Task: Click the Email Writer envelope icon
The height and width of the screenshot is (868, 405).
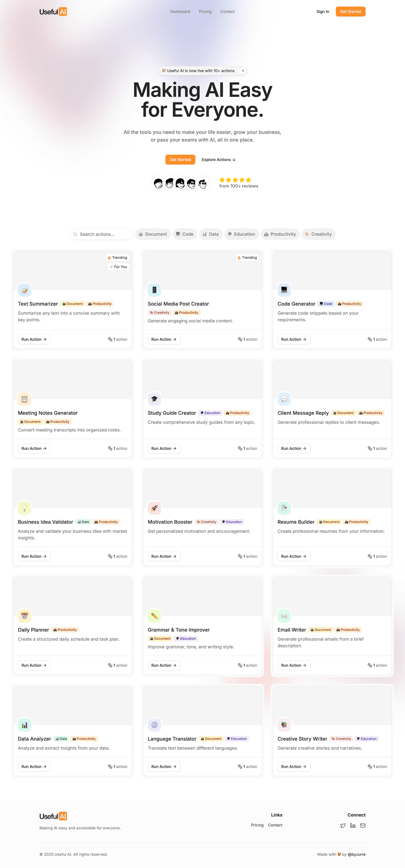Action: (x=284, y=616)
